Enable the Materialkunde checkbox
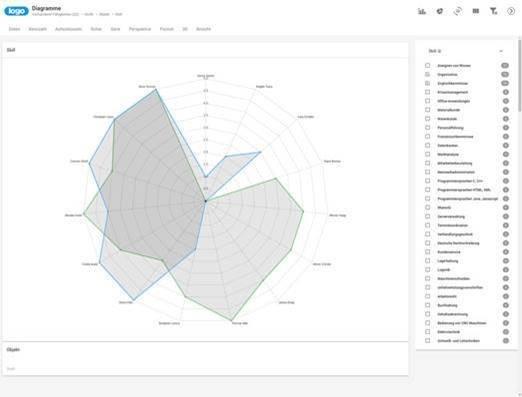 pos(428,110)
